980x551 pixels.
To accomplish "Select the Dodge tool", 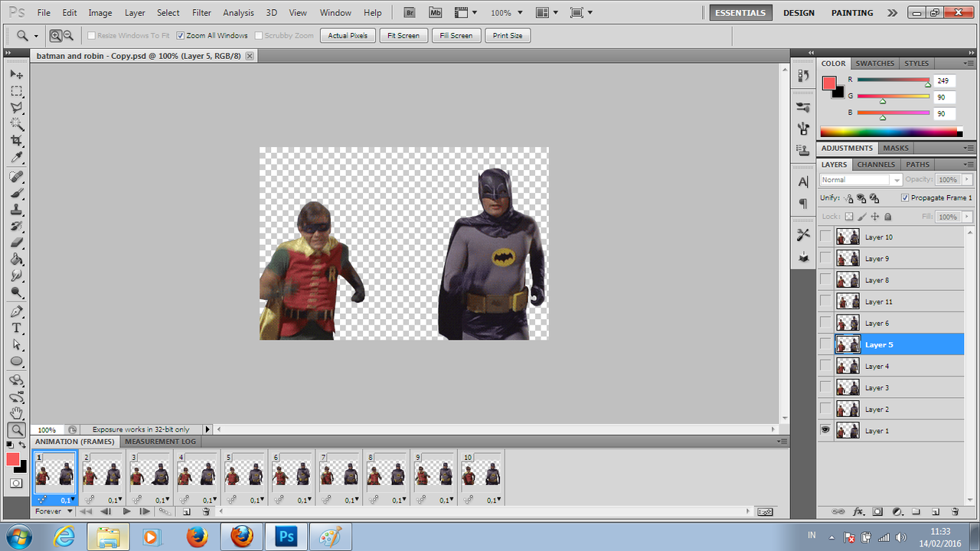I will click(16, 292).
